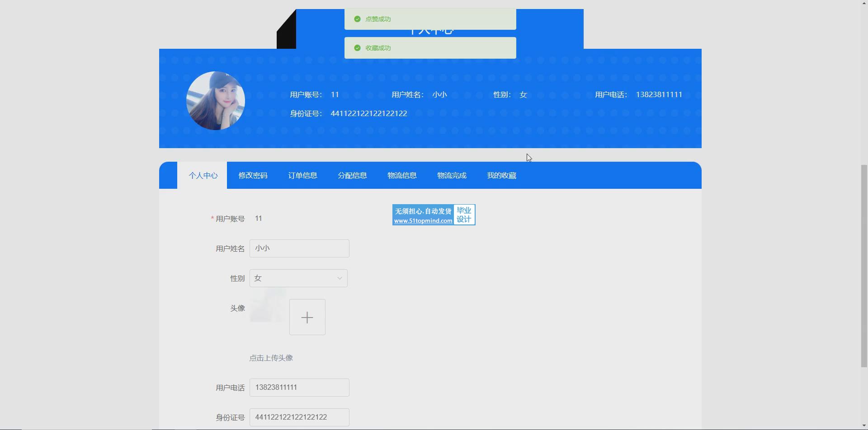868x430 pixels.
Task: Switch to the 修改密码 tab
Action: [253, 175]
